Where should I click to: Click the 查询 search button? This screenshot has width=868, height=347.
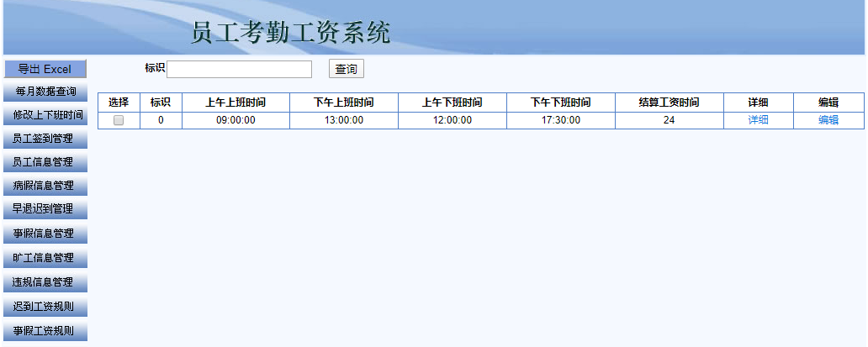coord(347,69)
